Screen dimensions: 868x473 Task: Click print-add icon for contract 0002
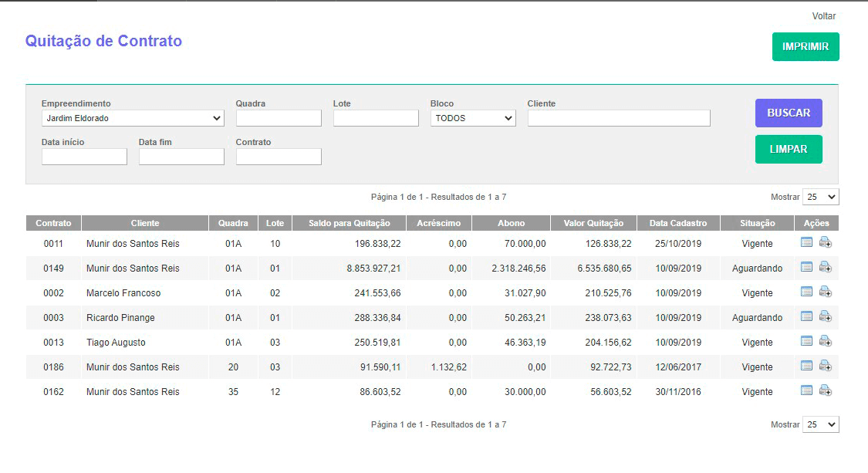coord(825,292)
